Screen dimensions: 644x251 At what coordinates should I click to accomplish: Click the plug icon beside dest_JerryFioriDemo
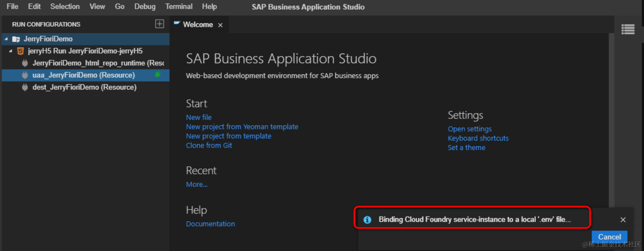coord(25,87)
